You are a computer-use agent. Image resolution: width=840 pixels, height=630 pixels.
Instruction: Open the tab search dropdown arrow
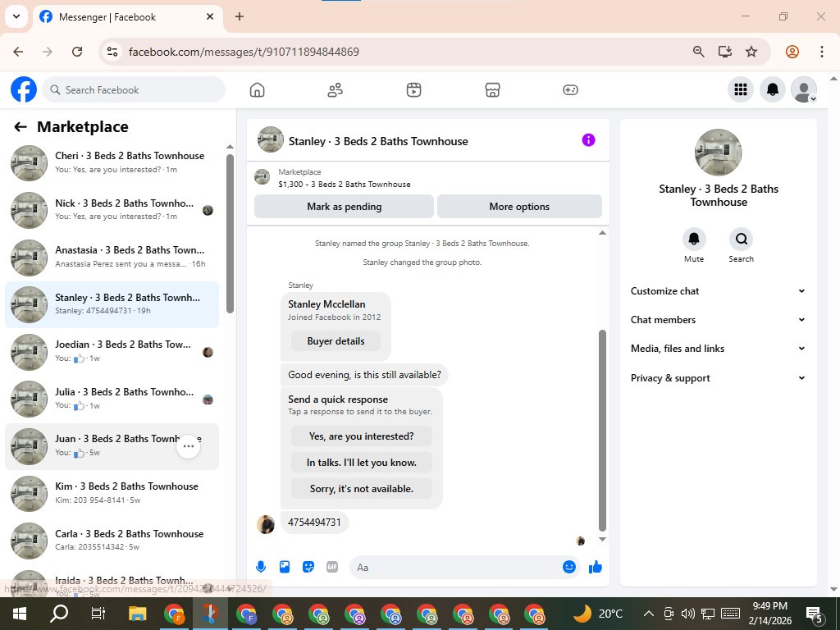pos(16,16)
